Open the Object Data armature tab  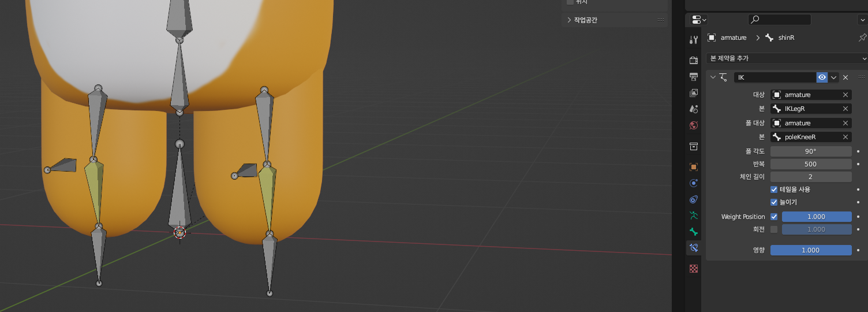694,216
